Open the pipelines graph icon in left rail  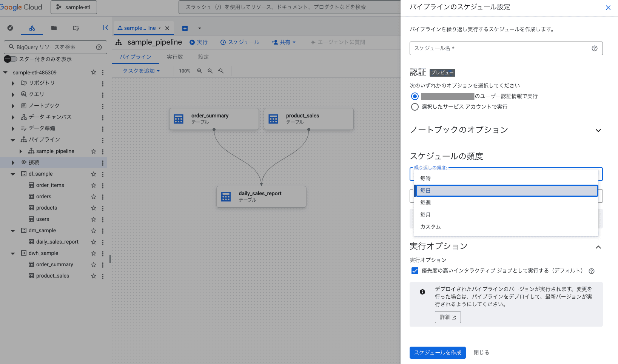click(x=32, y=28)
